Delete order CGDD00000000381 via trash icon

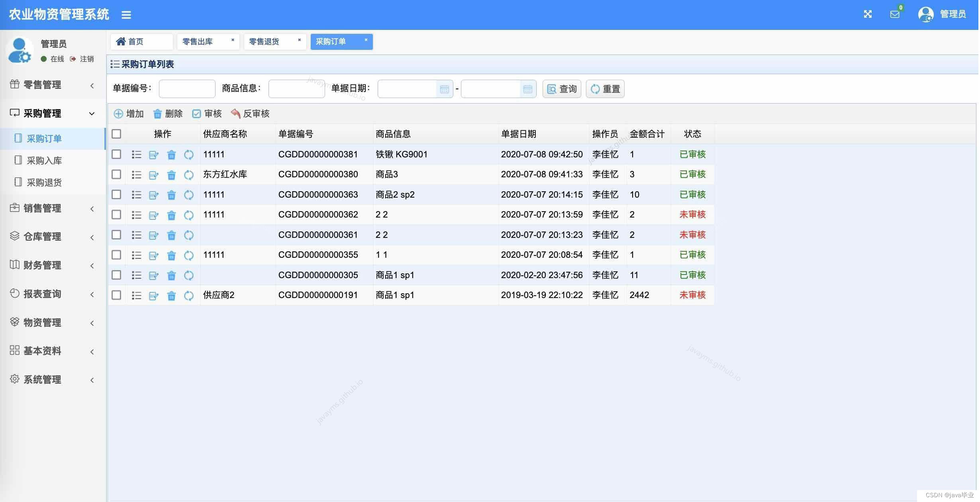pos(171,155)
